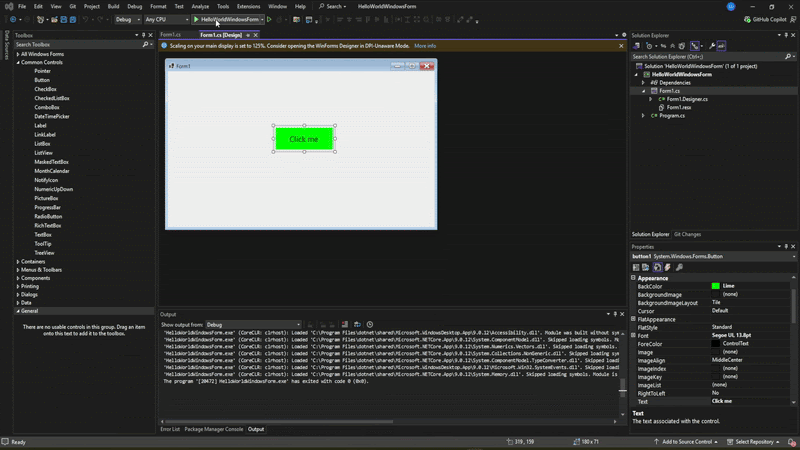
Task: Click the green Click me button on form
Action: (304, 139)
